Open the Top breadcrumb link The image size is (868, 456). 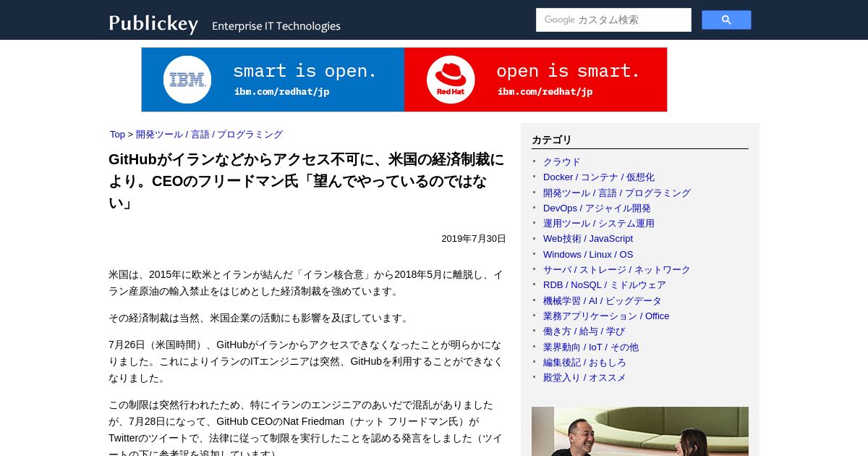[x=117, y=135]
